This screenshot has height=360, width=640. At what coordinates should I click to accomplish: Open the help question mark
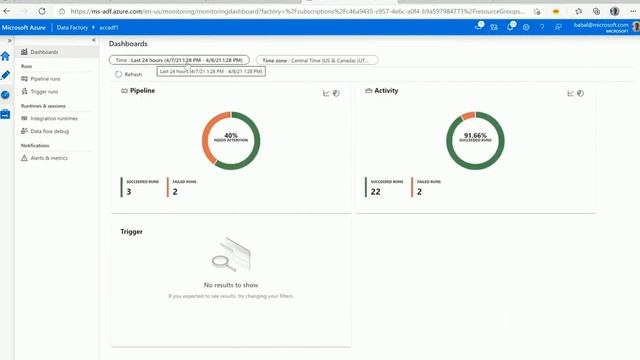pyautogui.click(x=542, y=27)
